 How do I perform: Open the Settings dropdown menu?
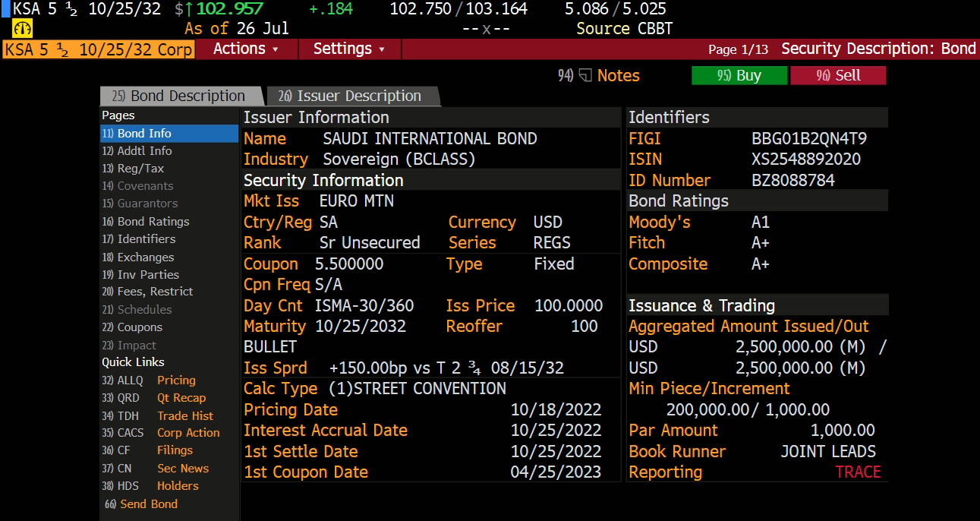tap(349, 49)
